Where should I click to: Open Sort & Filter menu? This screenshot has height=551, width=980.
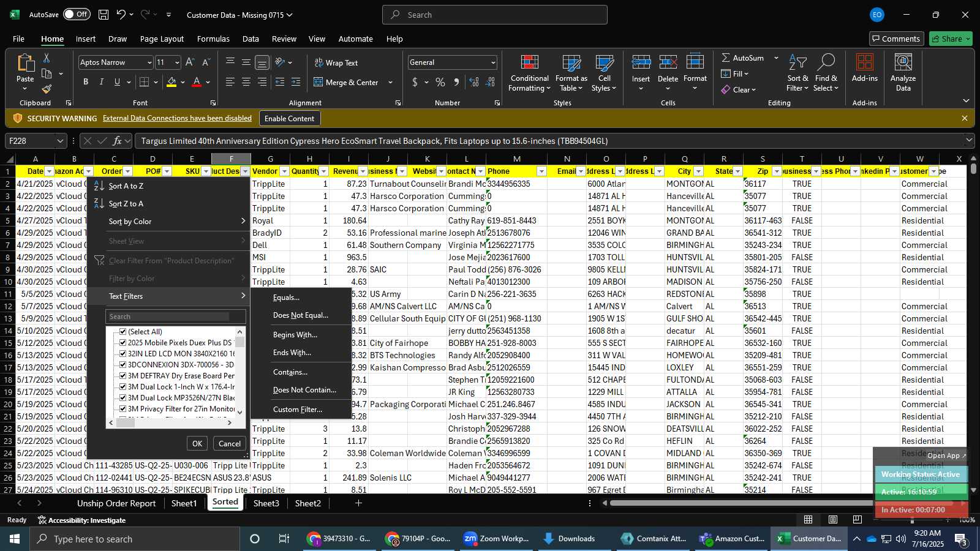(x=797, y=73)
